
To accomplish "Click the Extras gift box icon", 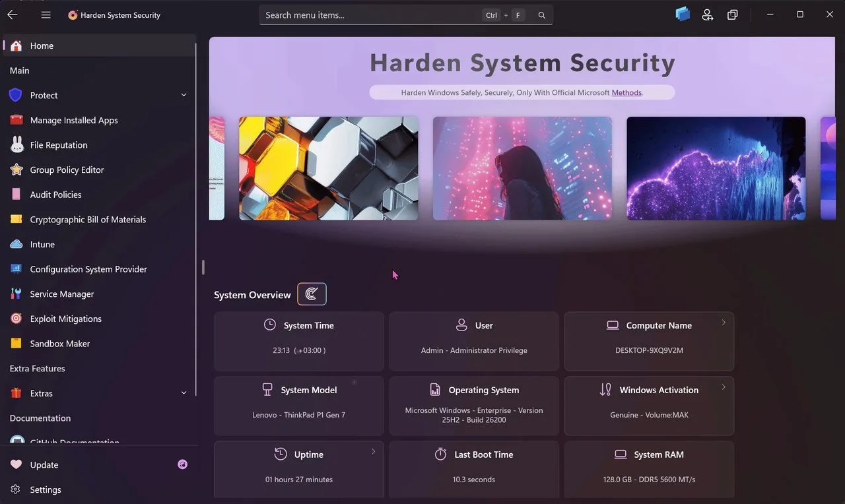I will [x=16, y=393].
